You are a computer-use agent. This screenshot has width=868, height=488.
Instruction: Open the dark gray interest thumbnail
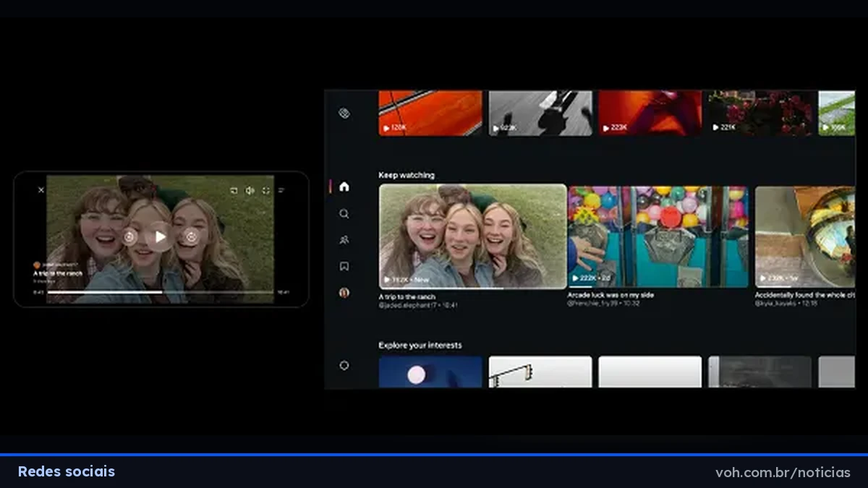point(760,372)
